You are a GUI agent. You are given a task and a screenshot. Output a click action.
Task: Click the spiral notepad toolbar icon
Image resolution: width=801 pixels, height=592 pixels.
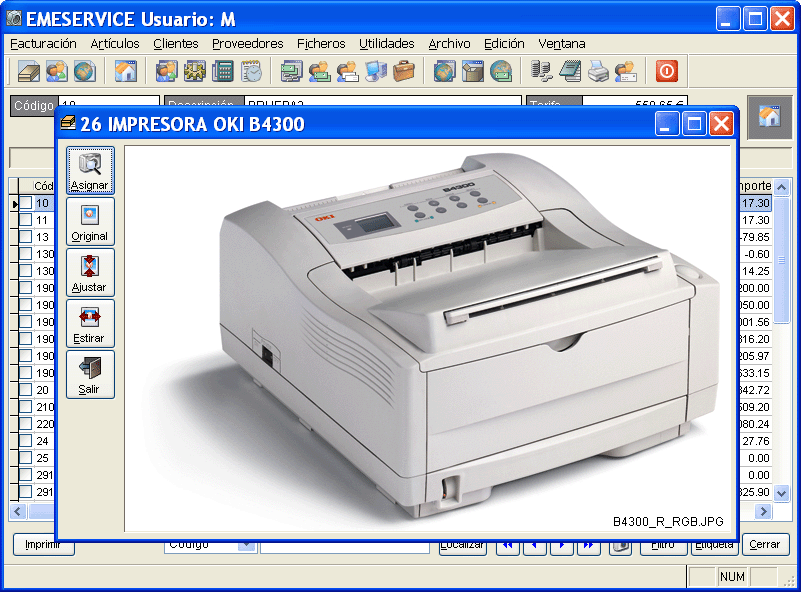pos(570,71)
